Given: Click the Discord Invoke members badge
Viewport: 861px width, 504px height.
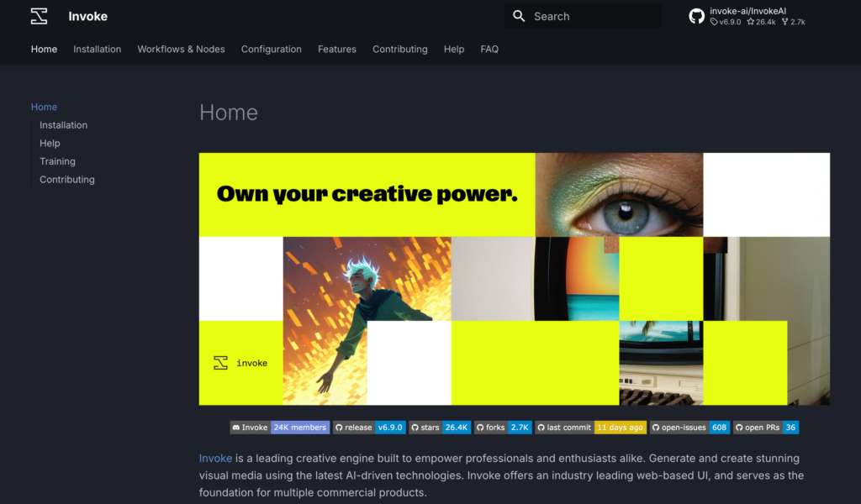Looking at the screenshot, I should (279, 428).
